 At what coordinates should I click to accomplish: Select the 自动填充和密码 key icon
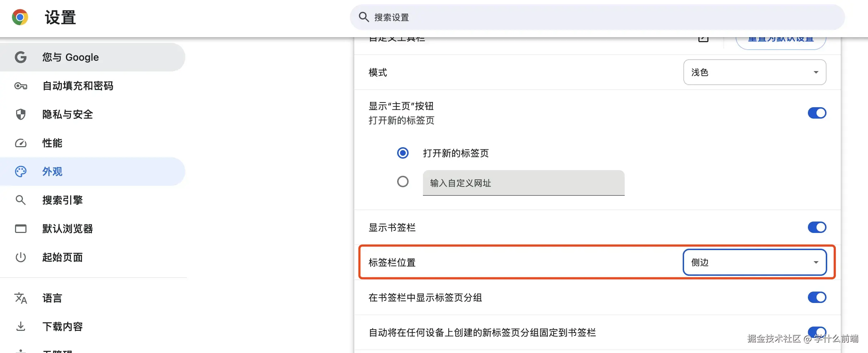pos(20,86)
